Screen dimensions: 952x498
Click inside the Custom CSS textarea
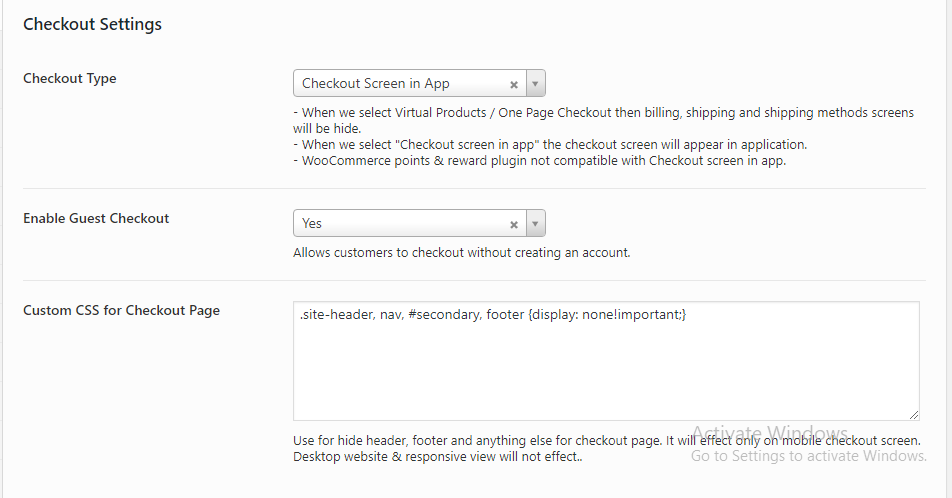[x=605, y=370]
